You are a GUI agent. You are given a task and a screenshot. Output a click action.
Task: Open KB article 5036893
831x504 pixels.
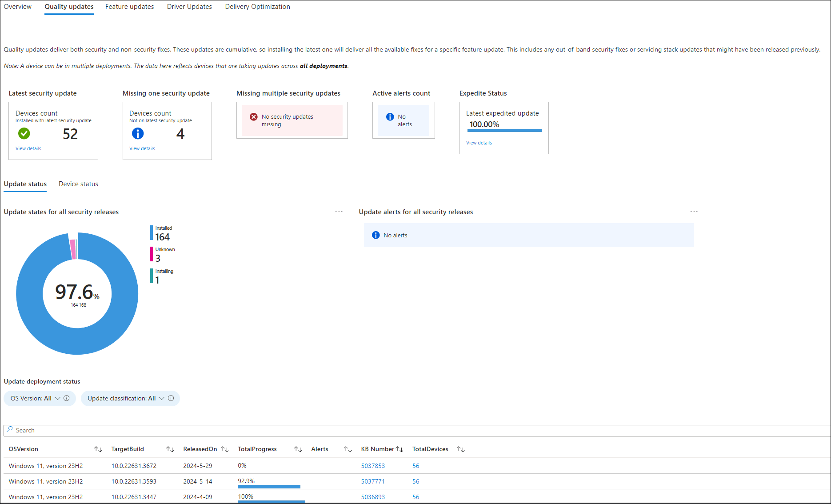pos(373,497)
